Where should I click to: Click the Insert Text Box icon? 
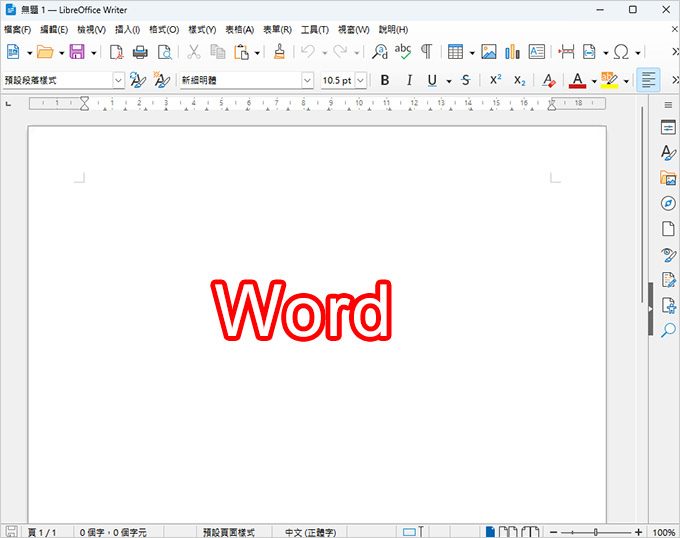tap(537, 52)
